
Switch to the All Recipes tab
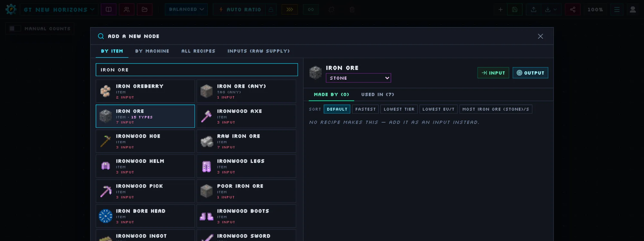[x=198, y=51]
